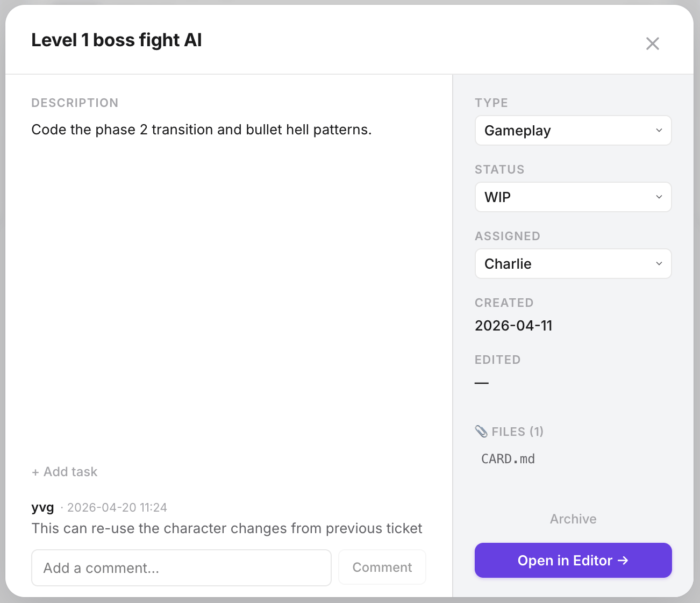Click the paperclip icon beside Files
The width and height of the screenshot is (700, 603).
point(481,432)
